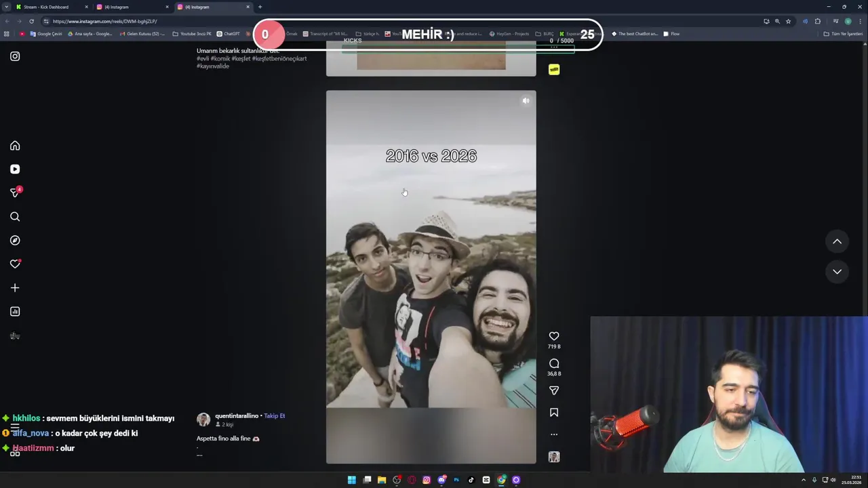Toggle the reel's sound with speaker icon
Viewport: 868px width, 488px height.
point(526,101)
